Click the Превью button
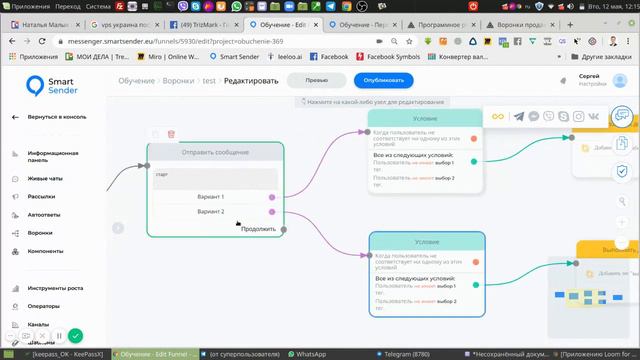This screenshot has height=360, width=640. pyautogui.click(x=316, y=80)
